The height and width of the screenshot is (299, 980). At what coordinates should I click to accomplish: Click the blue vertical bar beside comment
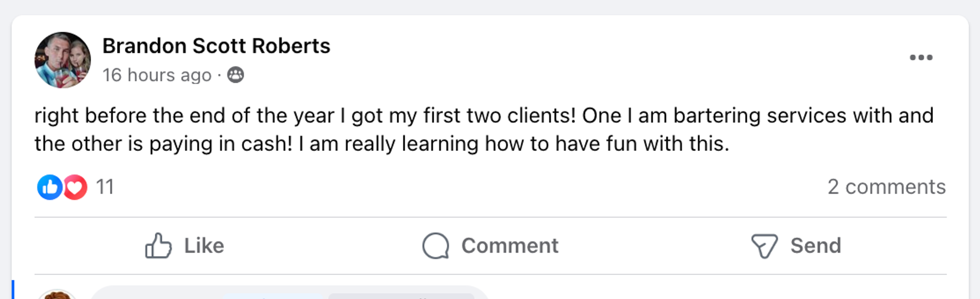13,289
